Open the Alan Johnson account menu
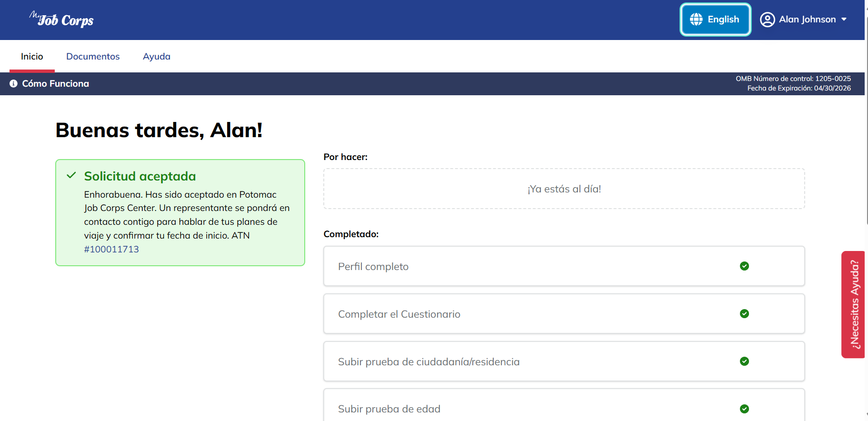Screen dimensions: 868x421 point(804,20)
